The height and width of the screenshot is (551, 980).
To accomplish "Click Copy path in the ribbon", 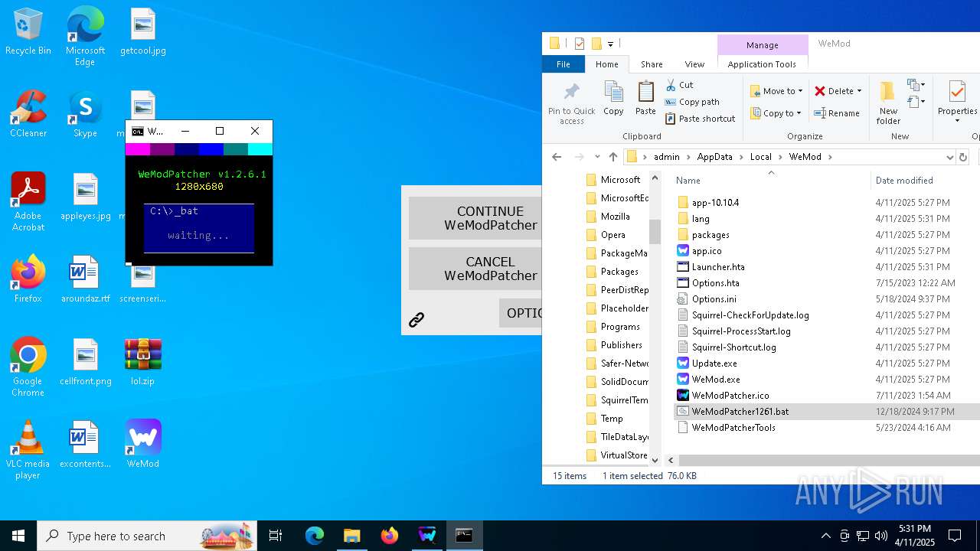I will click(x=692, y=102).
